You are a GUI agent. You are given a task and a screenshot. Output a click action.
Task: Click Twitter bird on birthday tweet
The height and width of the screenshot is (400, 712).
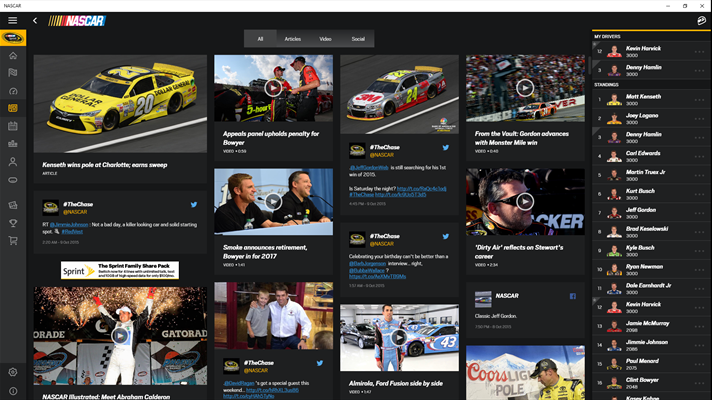446,237
